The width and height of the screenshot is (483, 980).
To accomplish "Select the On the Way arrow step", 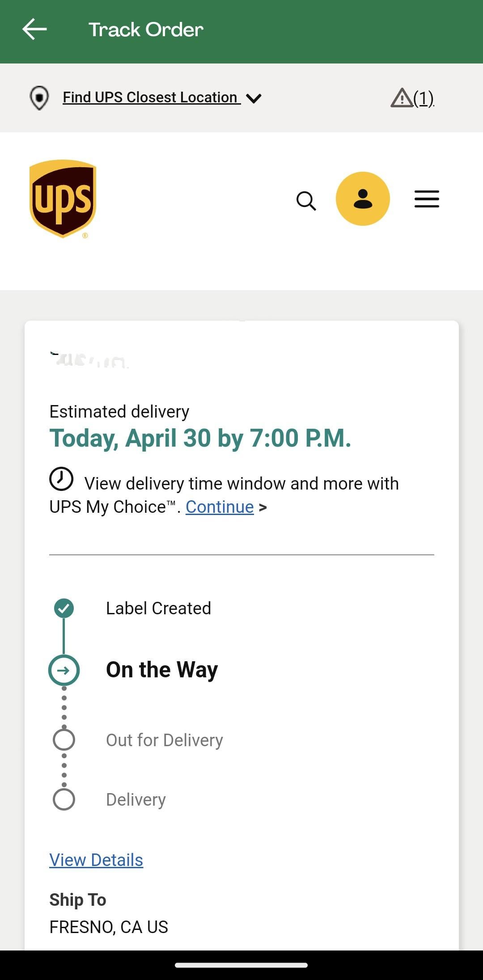I will coord(64,670).
